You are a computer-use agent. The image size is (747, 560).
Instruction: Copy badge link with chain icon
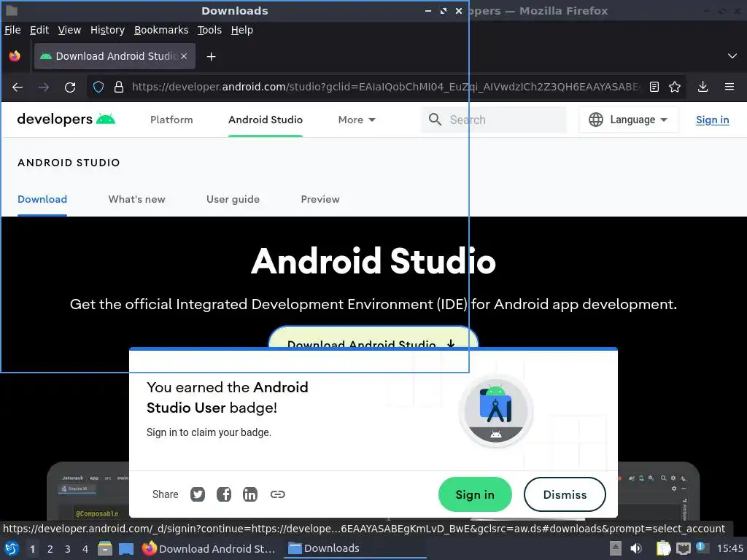[x=278, y=494]
